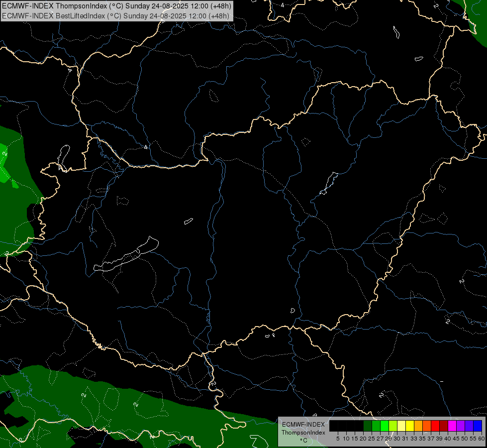Click the legend's ThompsonIndex label
Screen dimensions: 487x448
coord(303,433)
